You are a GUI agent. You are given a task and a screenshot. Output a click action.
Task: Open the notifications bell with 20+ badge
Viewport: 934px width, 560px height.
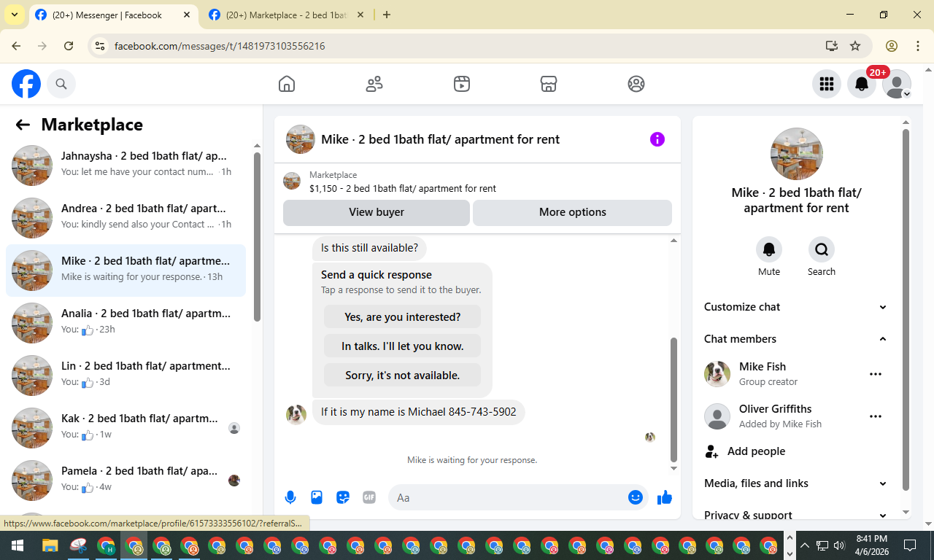(862, 84)
